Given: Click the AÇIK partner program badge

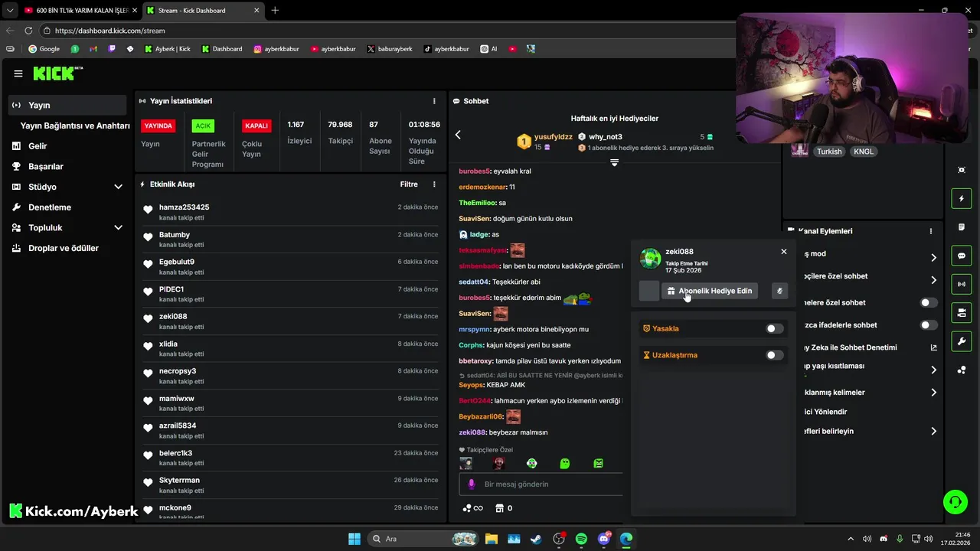Looking at the screenshot, I should click(203, 126).
